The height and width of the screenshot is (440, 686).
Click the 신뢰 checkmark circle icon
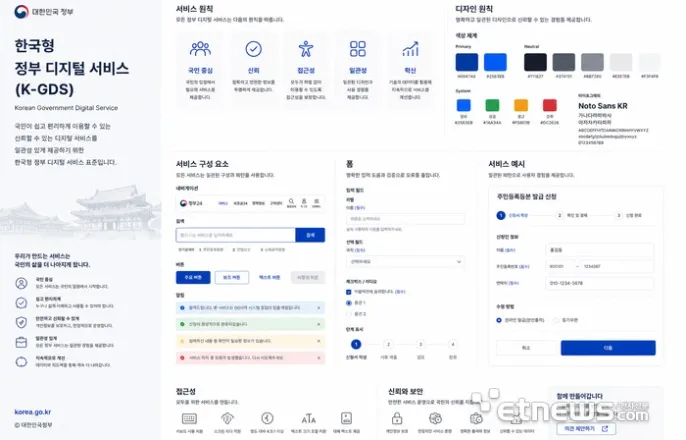point(253,49)
